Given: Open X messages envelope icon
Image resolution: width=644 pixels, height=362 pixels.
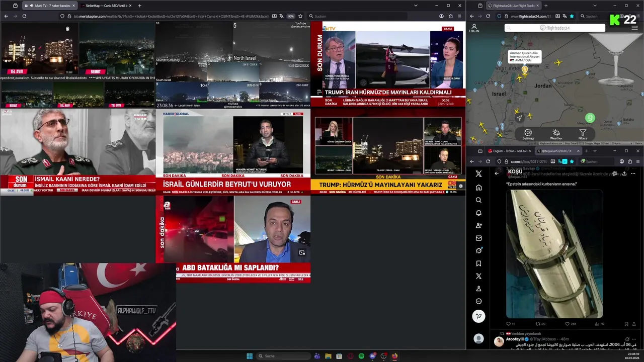Looking at the screenshot, I should click(478, 238).
